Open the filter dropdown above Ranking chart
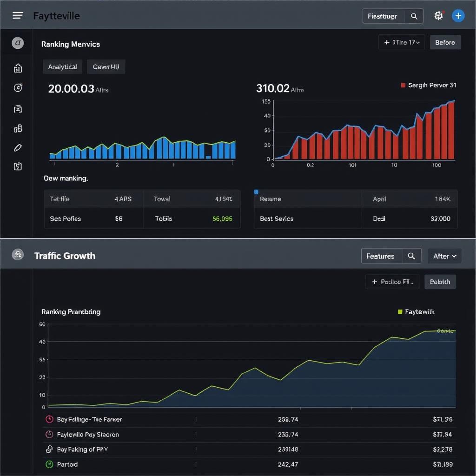 tap(392, 282)
